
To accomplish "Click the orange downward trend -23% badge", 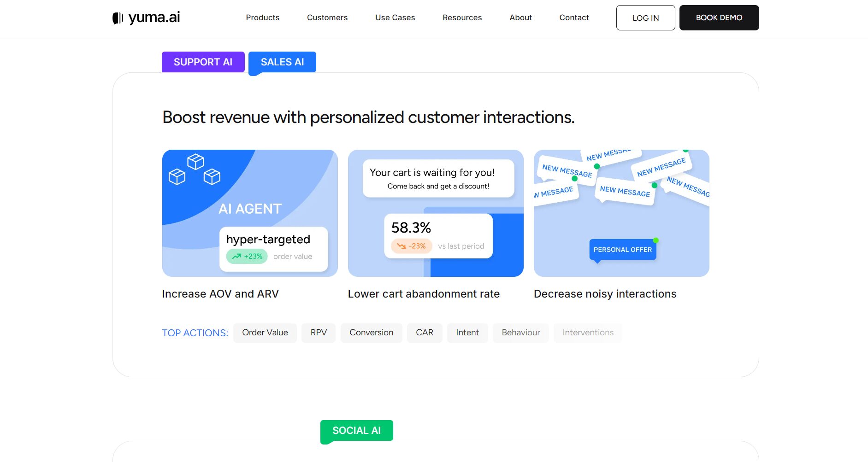I will (411, 246).
